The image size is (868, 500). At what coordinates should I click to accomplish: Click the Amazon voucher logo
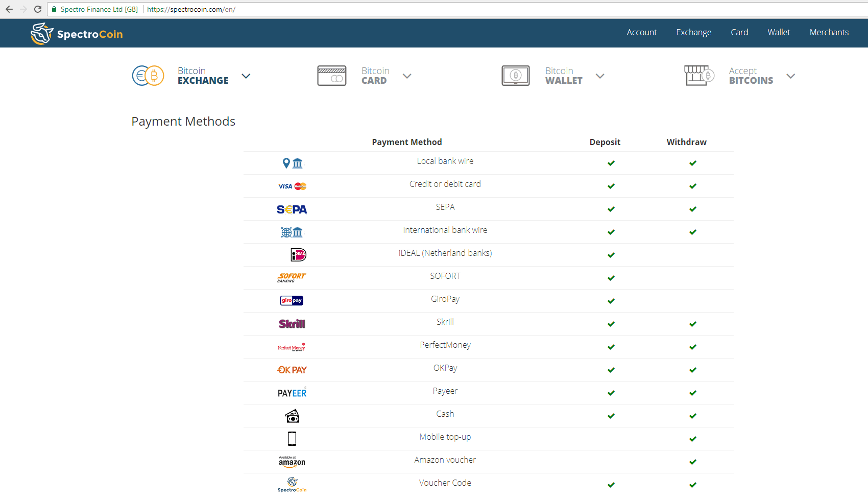click(x=292, y=462)
